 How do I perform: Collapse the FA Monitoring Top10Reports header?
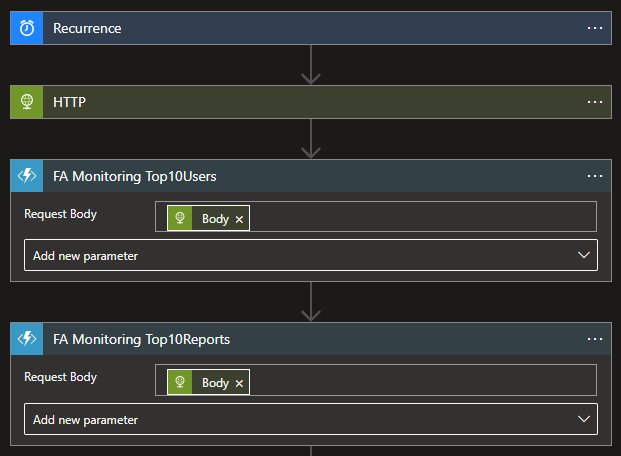tap(300, 339)
